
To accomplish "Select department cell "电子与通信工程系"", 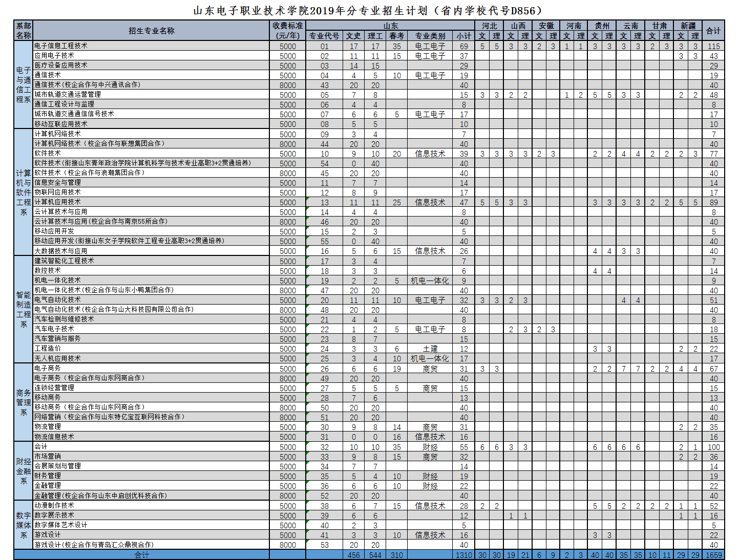I will pyautogui.click(x=24, y=84).
